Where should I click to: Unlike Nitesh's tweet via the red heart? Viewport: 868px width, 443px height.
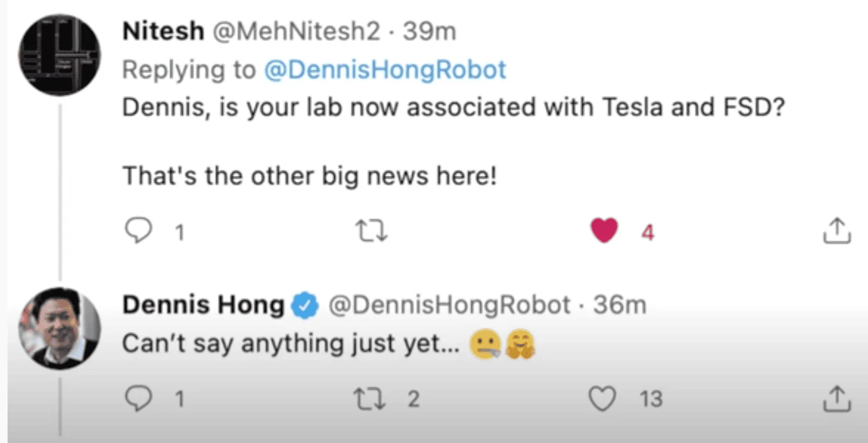point(605,231)
